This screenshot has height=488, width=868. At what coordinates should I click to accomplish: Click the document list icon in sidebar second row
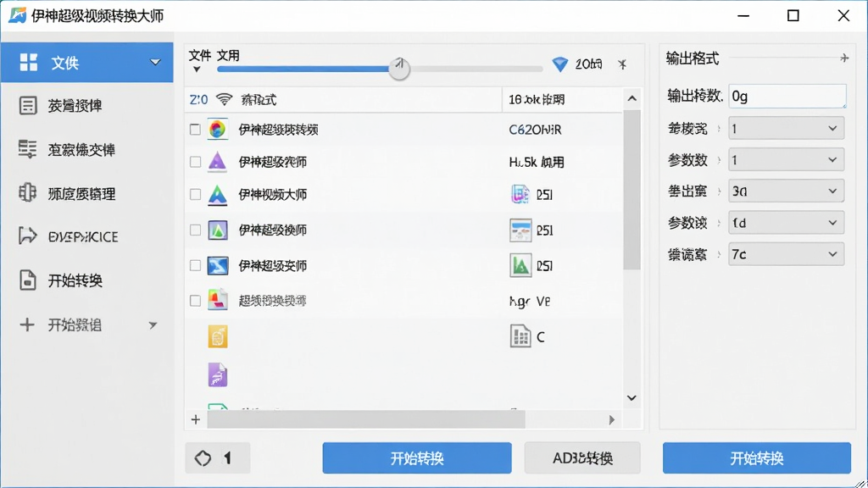(28, 105)
